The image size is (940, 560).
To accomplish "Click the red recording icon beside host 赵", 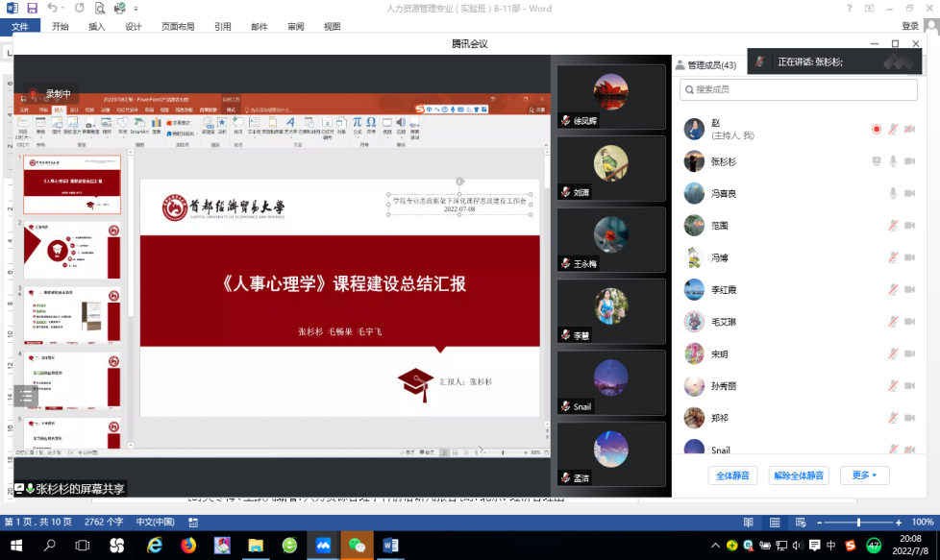I will click(x=876, y=129).
